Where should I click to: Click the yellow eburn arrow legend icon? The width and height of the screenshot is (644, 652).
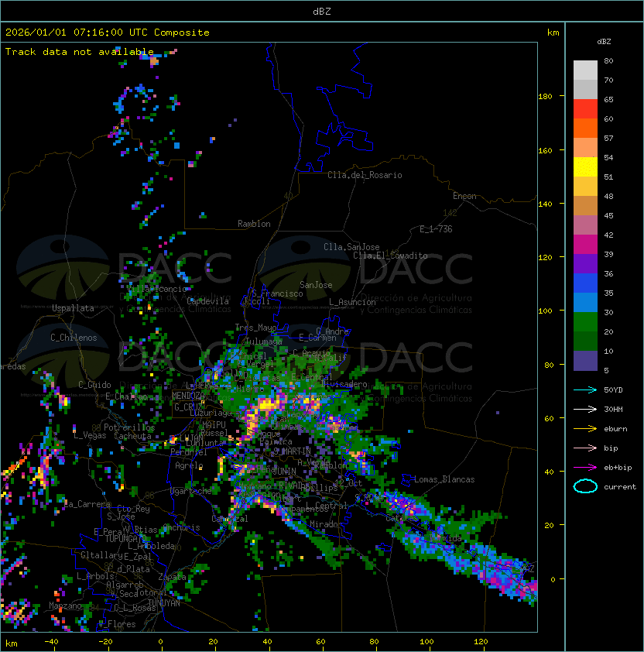click(585, 429)
